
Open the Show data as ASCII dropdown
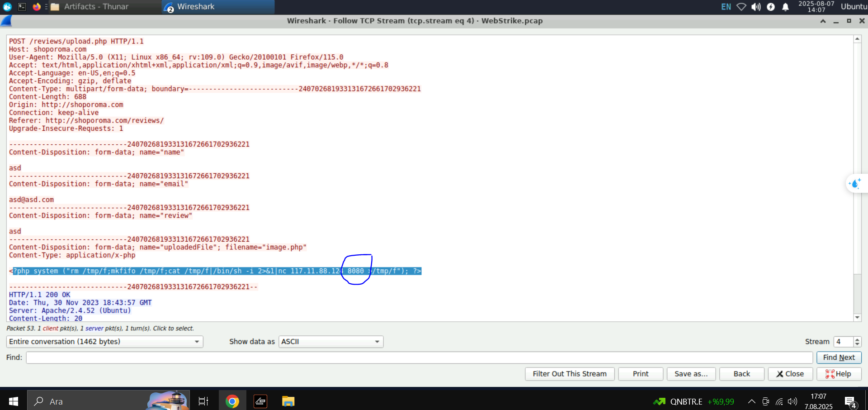(331, 342)
